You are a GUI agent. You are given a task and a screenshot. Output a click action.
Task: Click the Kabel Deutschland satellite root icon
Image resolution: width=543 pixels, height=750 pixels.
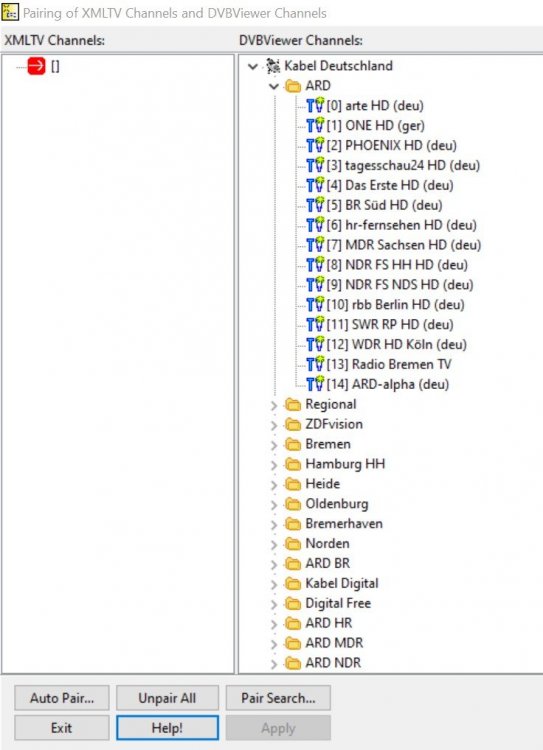[x=273, y=66]
